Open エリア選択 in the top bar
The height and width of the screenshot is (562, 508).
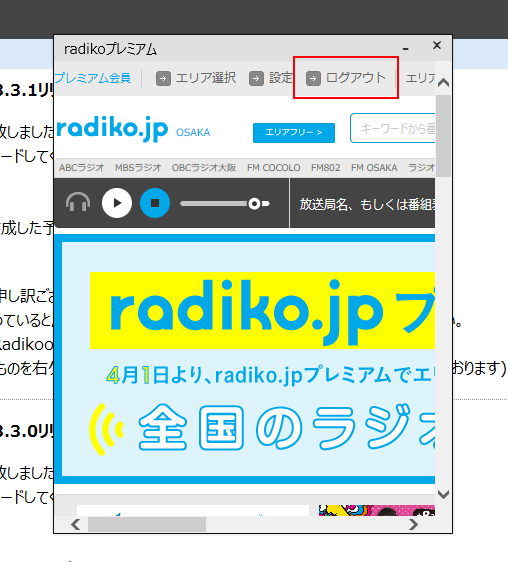coord(206,78)
